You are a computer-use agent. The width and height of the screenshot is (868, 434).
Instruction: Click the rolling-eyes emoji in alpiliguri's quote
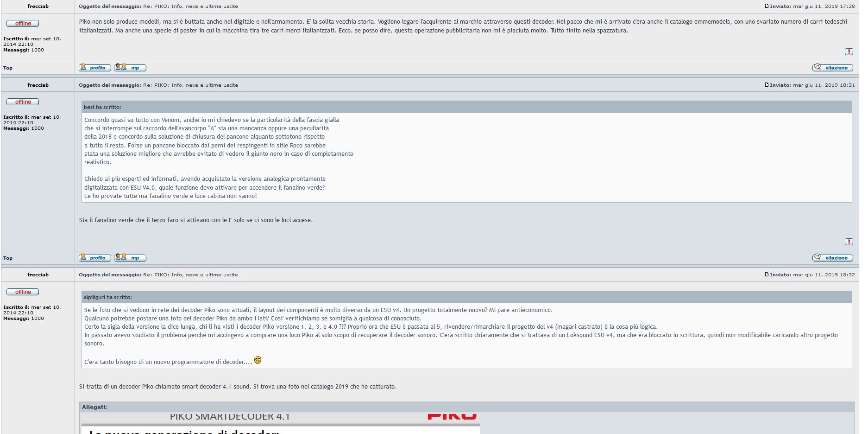[258, 360]
